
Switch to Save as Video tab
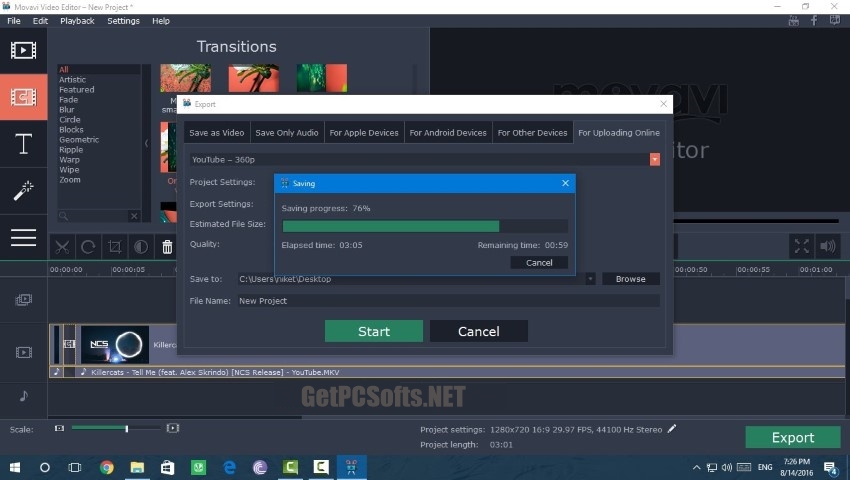(217, 133)
